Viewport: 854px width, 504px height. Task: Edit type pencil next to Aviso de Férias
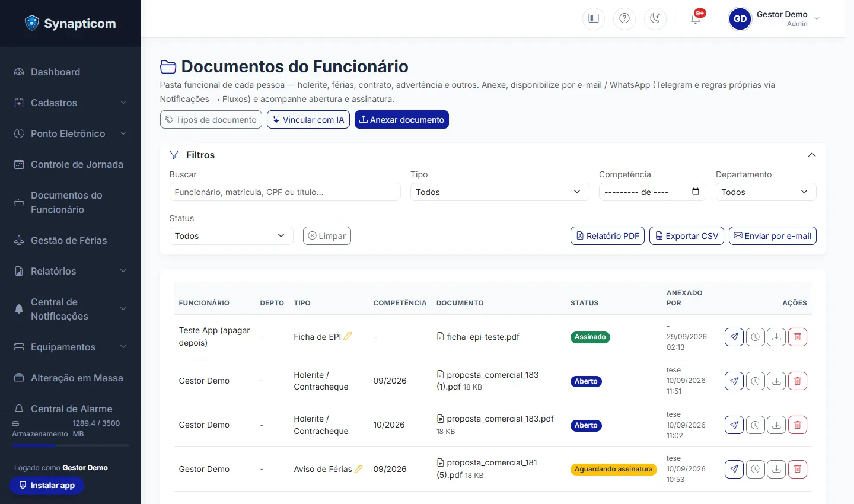(359, 469)
